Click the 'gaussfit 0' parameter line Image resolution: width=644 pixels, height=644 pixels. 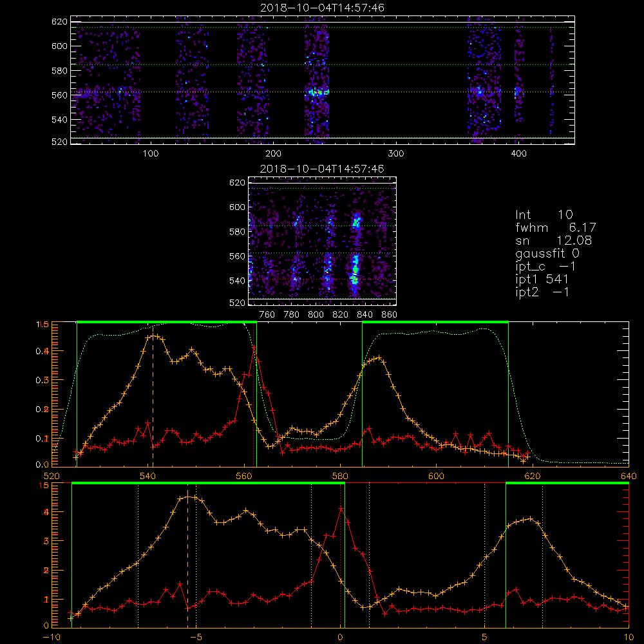[547, 253]
